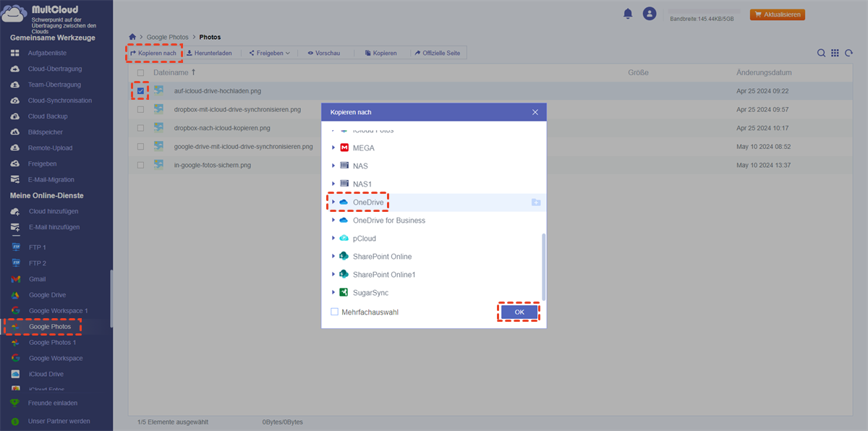Open Aufgabenliste in the sidebar

(x=47, y=53)
